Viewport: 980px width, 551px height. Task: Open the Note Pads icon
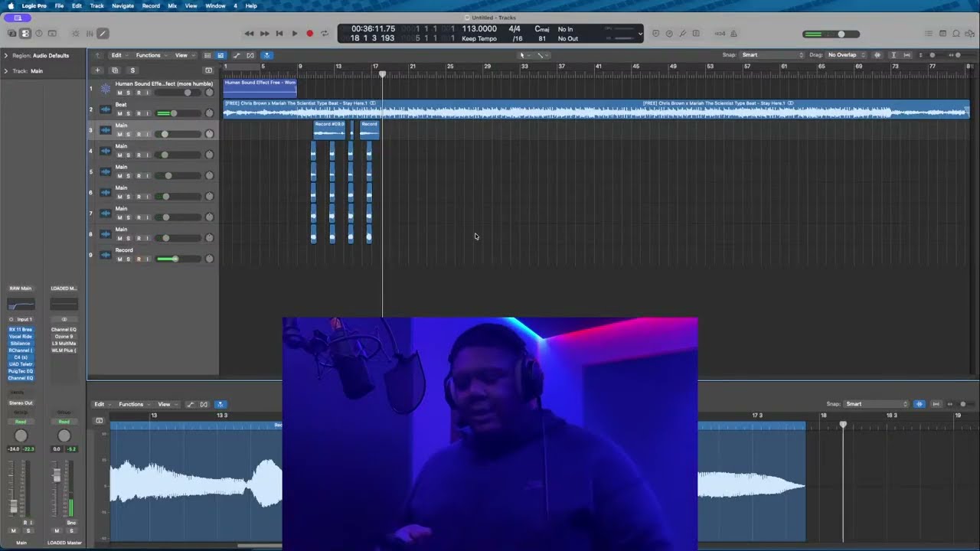943,34
